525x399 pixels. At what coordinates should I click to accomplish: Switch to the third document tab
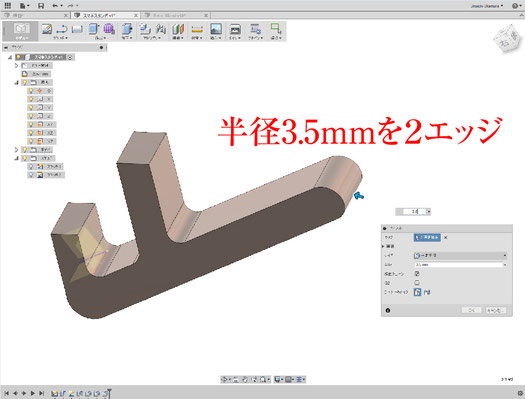[175, 15]
